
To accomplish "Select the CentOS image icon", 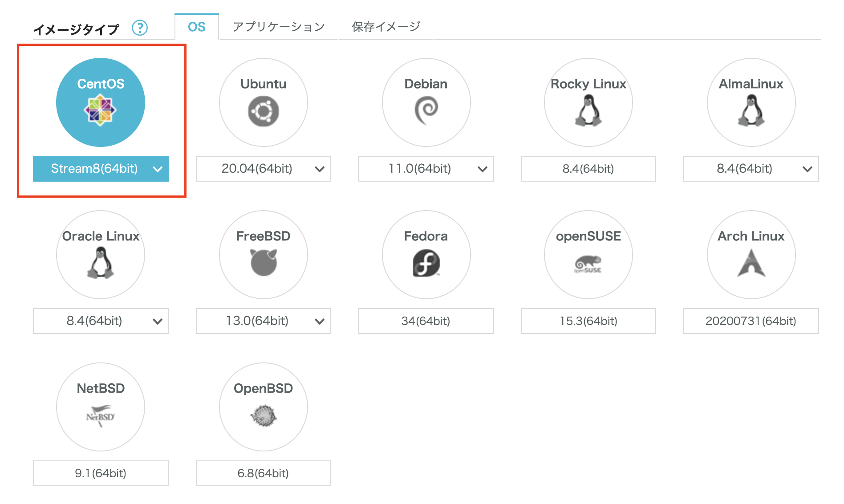I will [x=100, y=102].
